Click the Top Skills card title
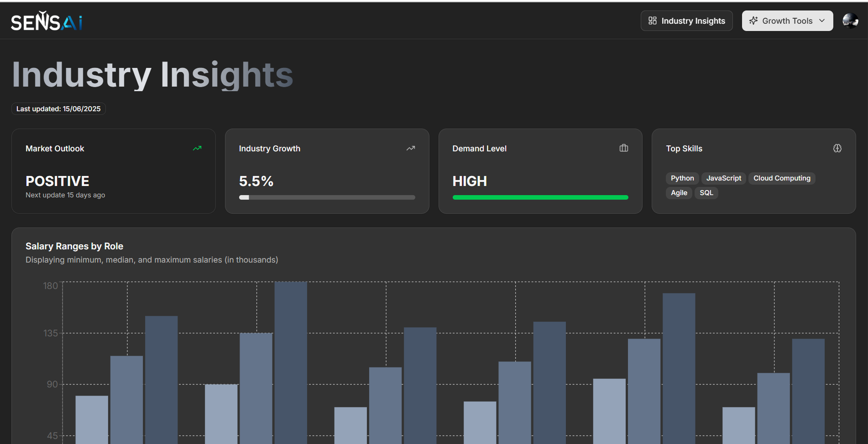Image resolution: width=868 pixels, height=444 pixels. pyautogui.click(x=684, y=149)
